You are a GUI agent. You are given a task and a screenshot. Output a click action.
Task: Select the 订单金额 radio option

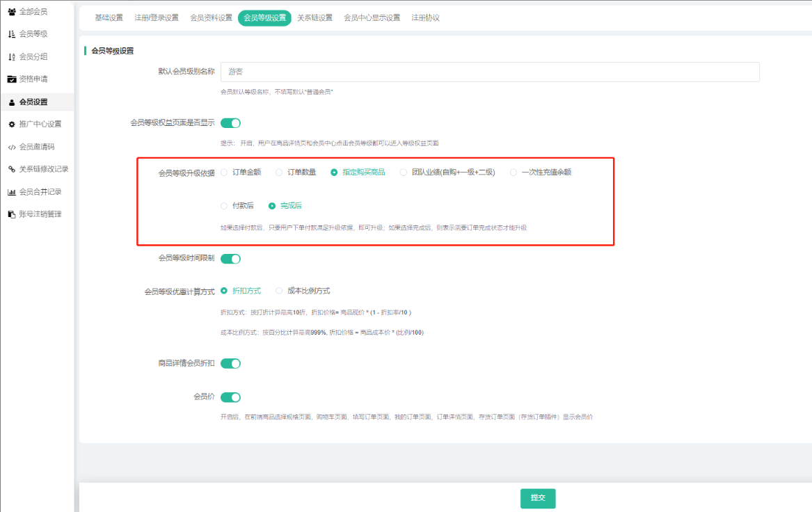click(224, 172)
